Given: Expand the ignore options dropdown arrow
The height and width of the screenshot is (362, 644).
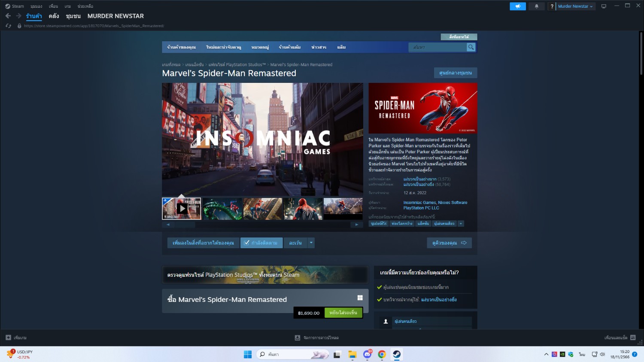Looking at the screenshot, I should pos(311,243).
